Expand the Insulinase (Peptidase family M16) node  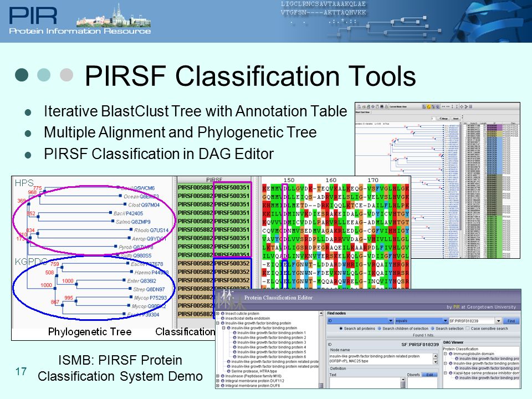tap(217, 376)
